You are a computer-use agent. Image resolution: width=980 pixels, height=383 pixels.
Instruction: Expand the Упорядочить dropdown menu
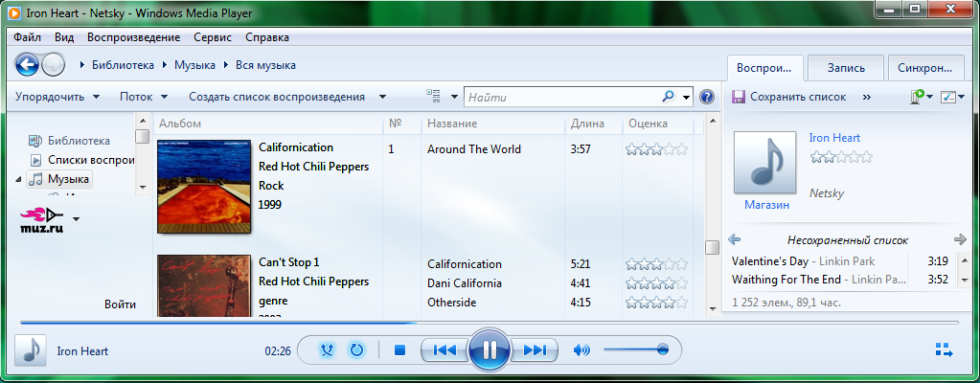pyautogui.click(x=57, y=97)
